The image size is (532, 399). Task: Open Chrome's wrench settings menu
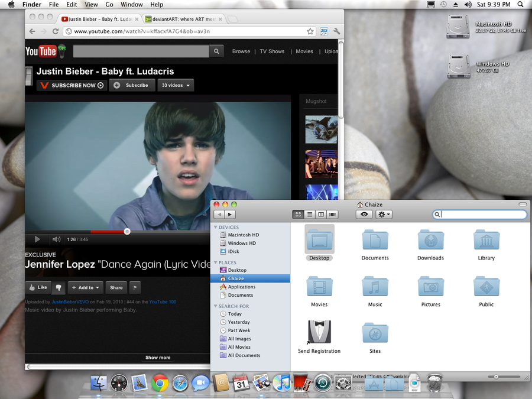tap(336, 31)
